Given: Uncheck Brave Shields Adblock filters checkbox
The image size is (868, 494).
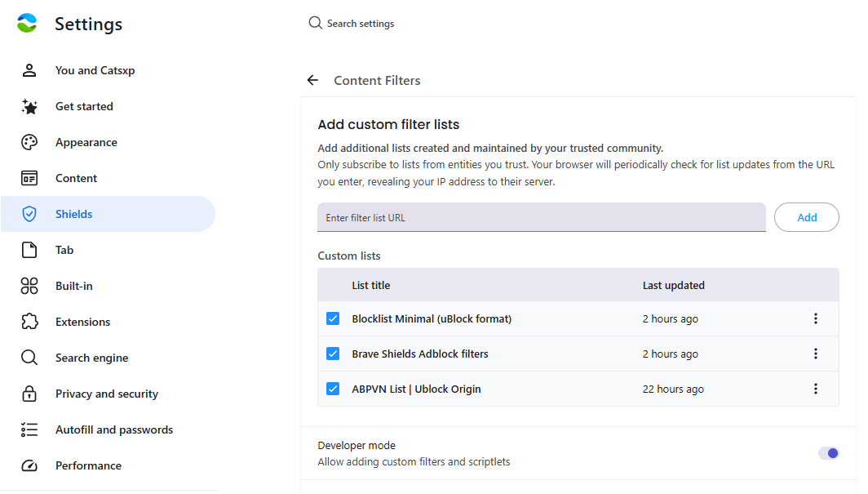Looking at the screenshot, I should click(333, 354).
